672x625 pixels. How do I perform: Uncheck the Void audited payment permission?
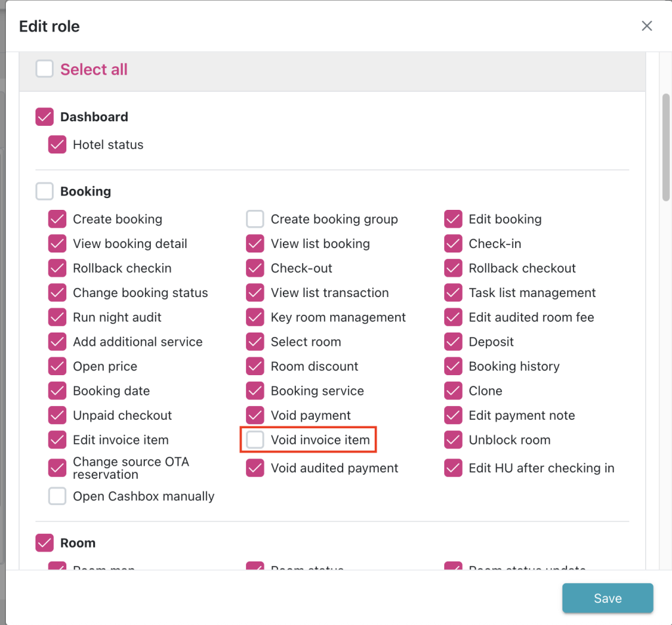(x=255, y=468)
